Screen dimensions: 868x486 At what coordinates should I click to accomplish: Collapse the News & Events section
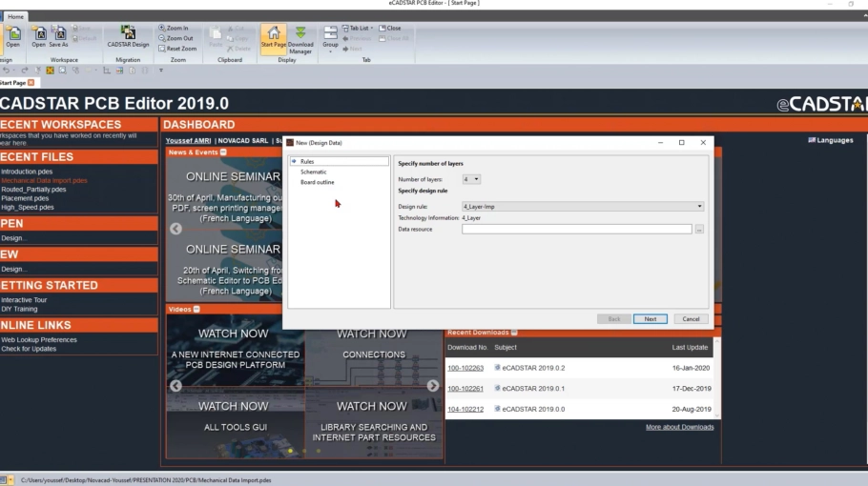tap(223, 152)
